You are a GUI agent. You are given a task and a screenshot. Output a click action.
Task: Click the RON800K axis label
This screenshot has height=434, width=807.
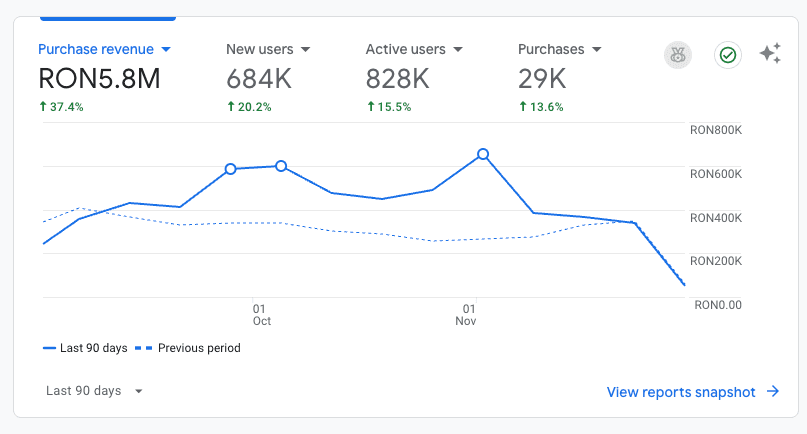(x=716, y=130)
